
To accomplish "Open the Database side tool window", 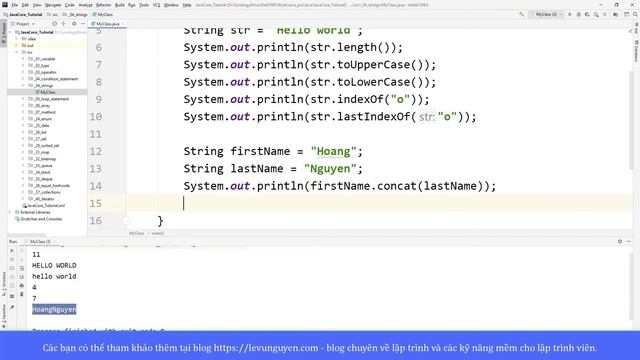I will click(636, 50).
